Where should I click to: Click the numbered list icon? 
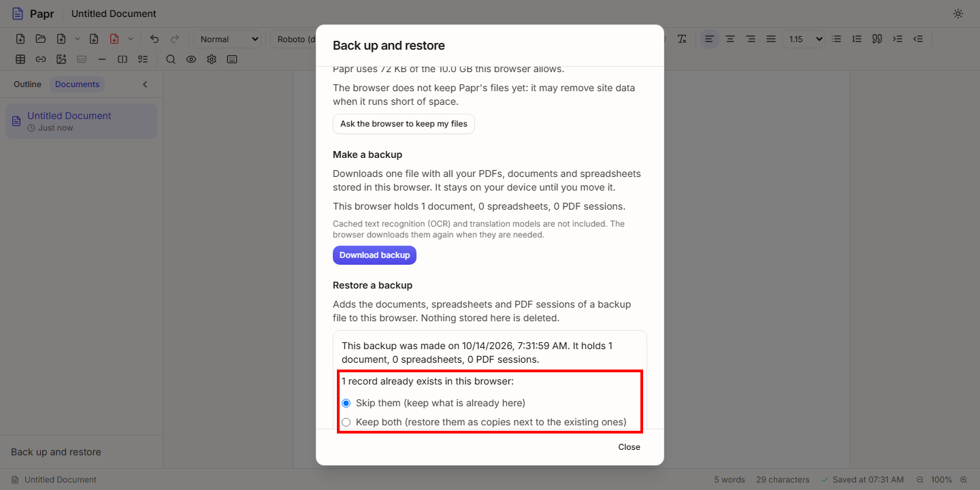(x=857, y=39)
